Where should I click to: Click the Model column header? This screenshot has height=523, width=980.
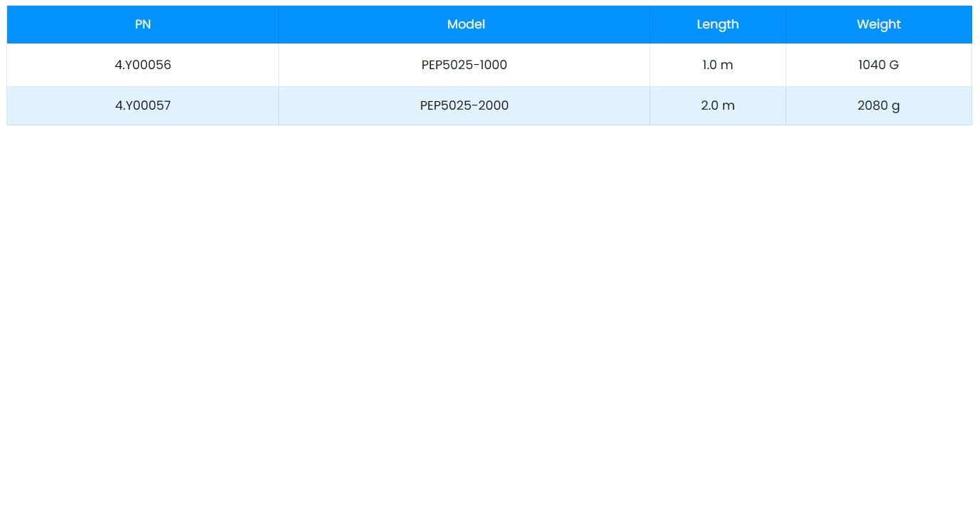tap(465, 24)
